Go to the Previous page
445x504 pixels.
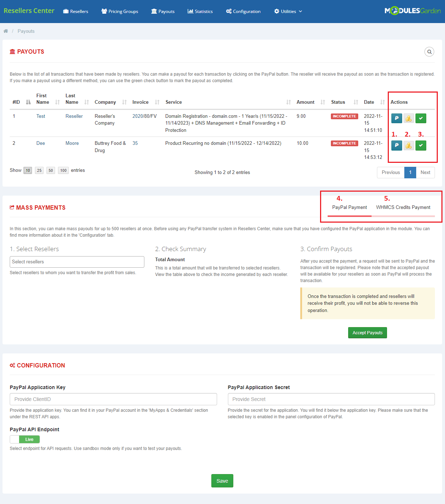(x=391, y=173)
